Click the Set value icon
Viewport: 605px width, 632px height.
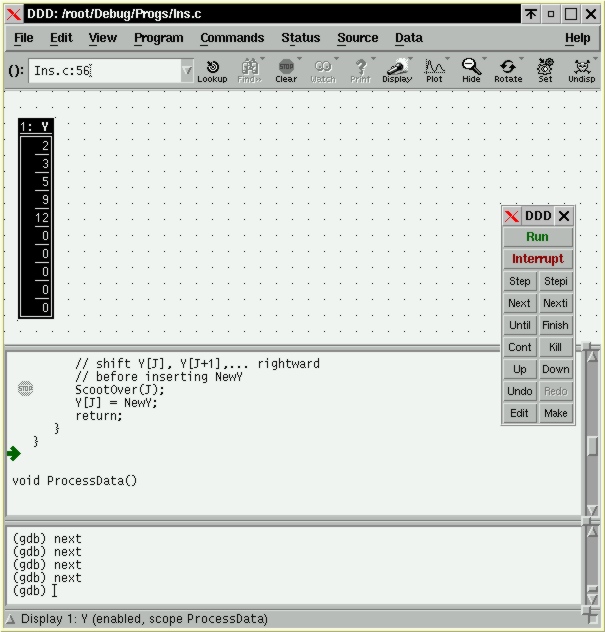(x=545, y=70)
